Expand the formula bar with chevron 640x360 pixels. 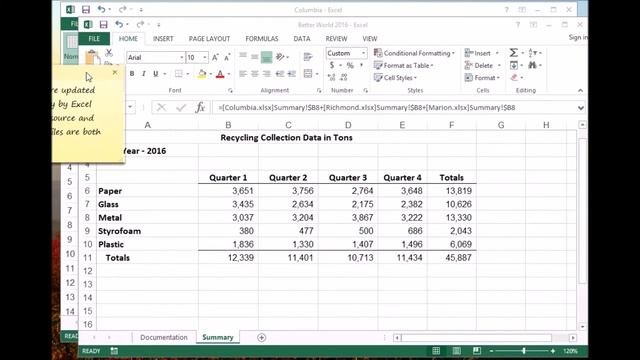[x=580, y=108]
